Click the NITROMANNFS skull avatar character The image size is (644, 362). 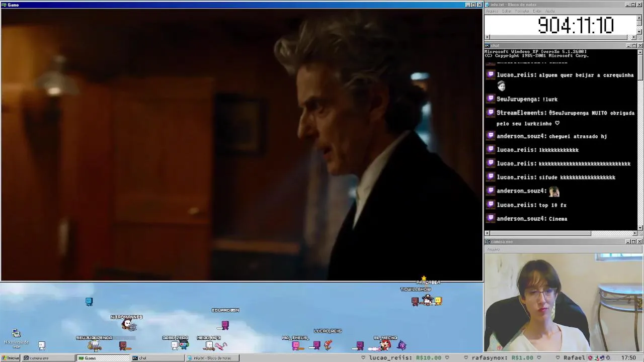(x=129, y=325)
